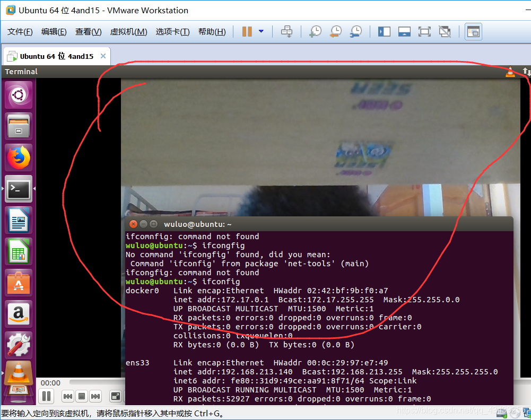The image size is (531, 420).
Task: Revert VM to previous snapshot
Action: (x=336, y=31)
